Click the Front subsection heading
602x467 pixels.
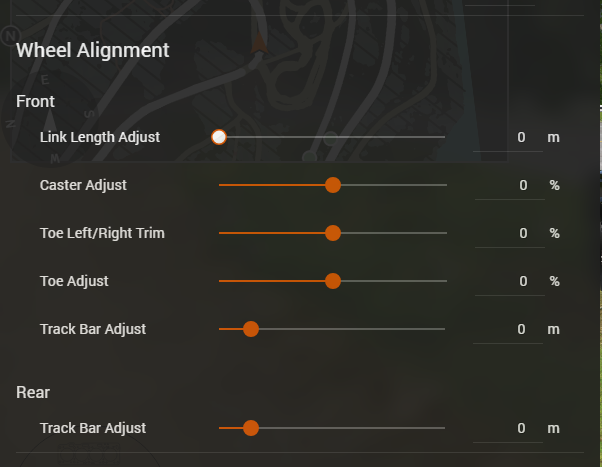(35, 101)
